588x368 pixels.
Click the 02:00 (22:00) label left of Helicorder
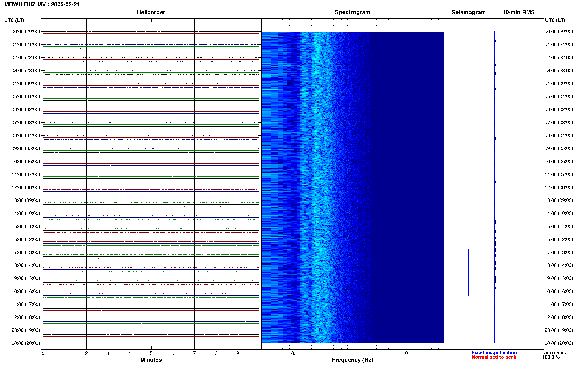coord(26,57)
